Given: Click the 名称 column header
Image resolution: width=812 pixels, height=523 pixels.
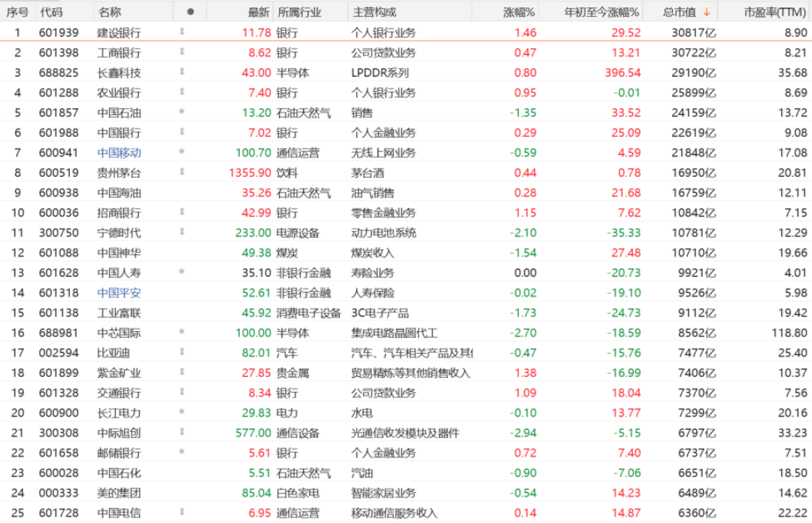Looking at the screenshot, I should tap(109, 12).
